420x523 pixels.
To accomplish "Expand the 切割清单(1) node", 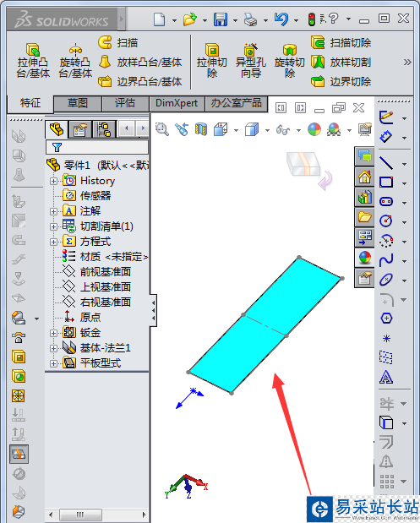I will pos(53,226).
